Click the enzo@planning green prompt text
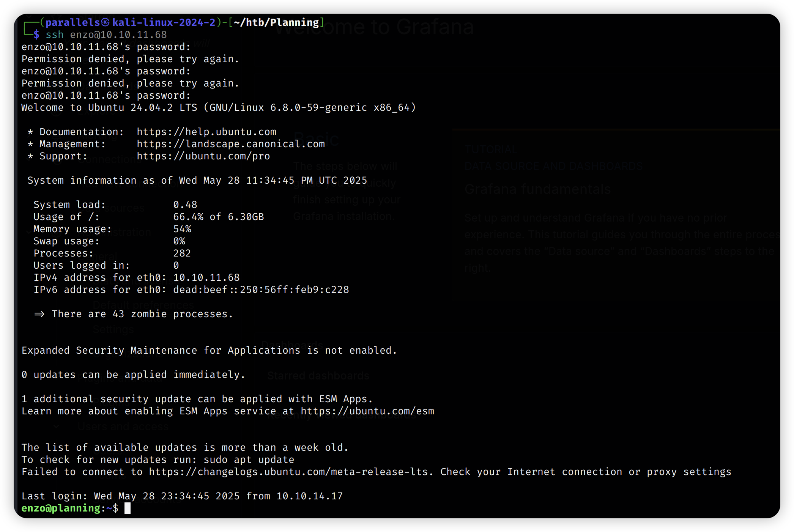 tap(60, 508)
